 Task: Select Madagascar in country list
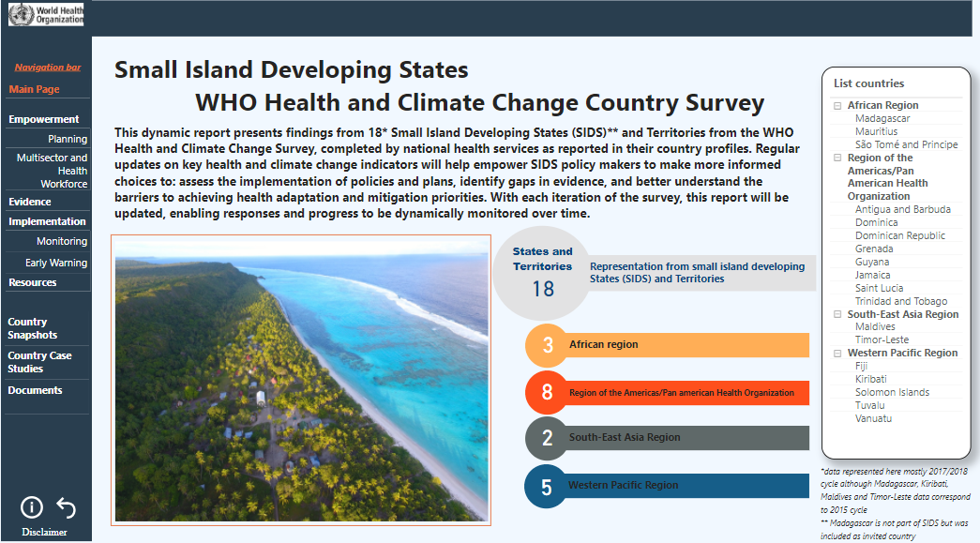pos(882,119)
